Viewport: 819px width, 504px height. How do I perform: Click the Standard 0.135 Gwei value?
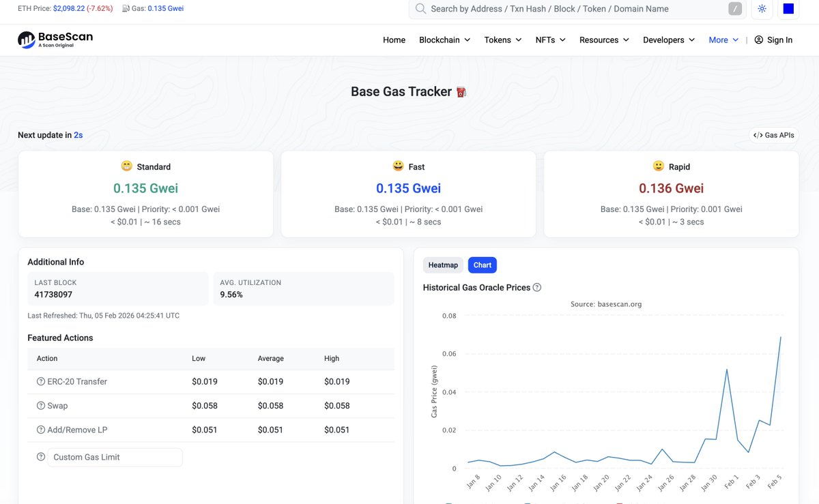click(145, 188)
